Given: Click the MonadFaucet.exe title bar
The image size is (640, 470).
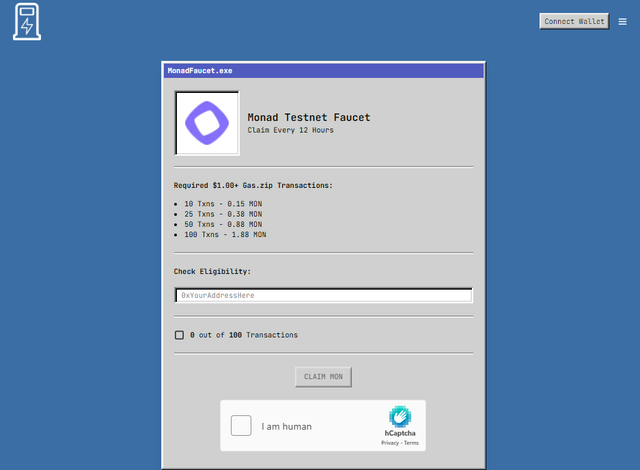Looking at the screenshot, I should point(324,71).
